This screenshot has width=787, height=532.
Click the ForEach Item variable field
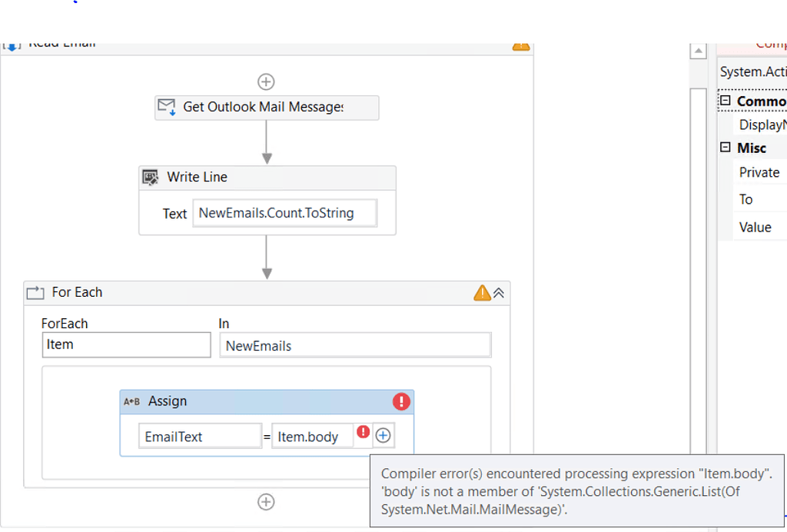(126, 344)
